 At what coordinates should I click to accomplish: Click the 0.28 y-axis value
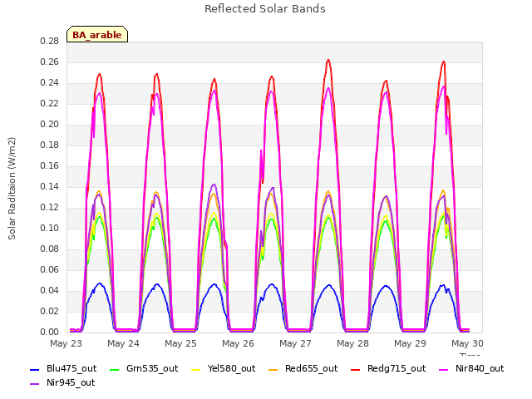click(x=50, y=41)
